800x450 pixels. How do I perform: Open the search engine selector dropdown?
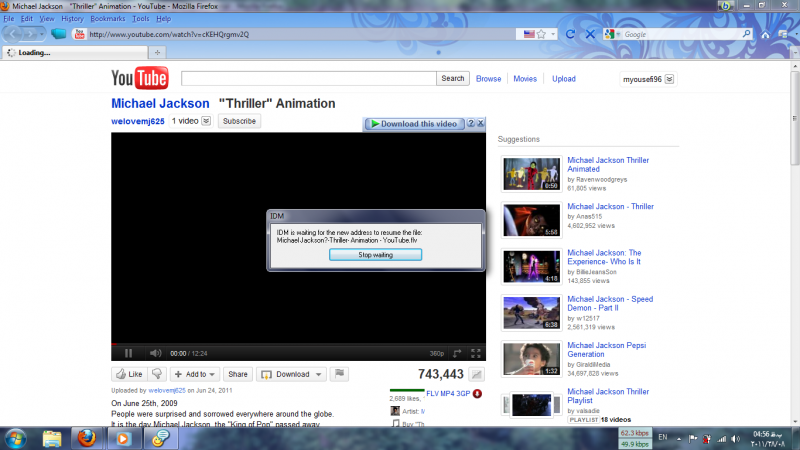(612, 34)
